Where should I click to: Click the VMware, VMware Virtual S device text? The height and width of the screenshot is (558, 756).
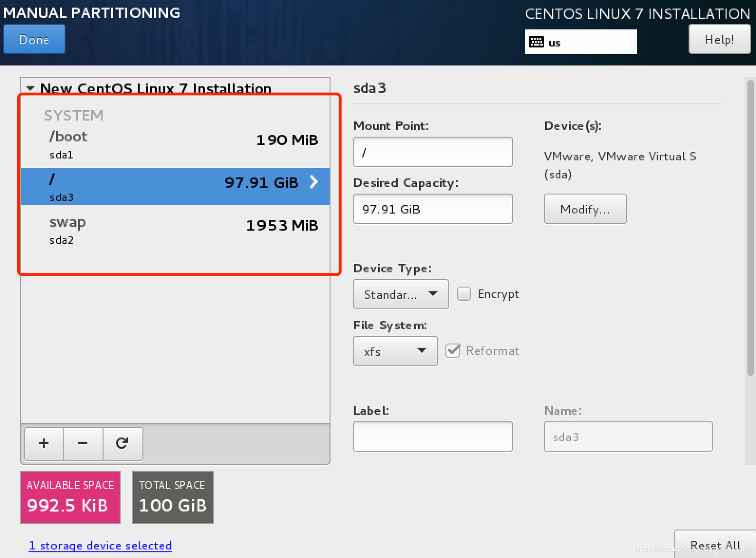click(x=620, y=157)
